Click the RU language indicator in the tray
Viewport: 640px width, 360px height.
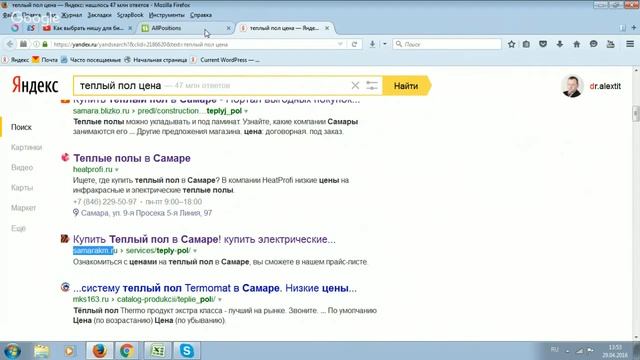pyautogui.click(x=554, y=349)
